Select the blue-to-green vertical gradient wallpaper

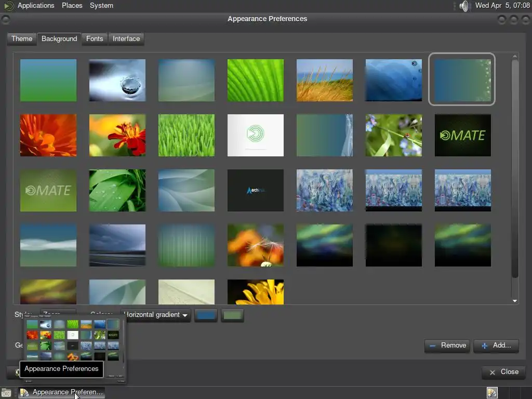[48, 80]
